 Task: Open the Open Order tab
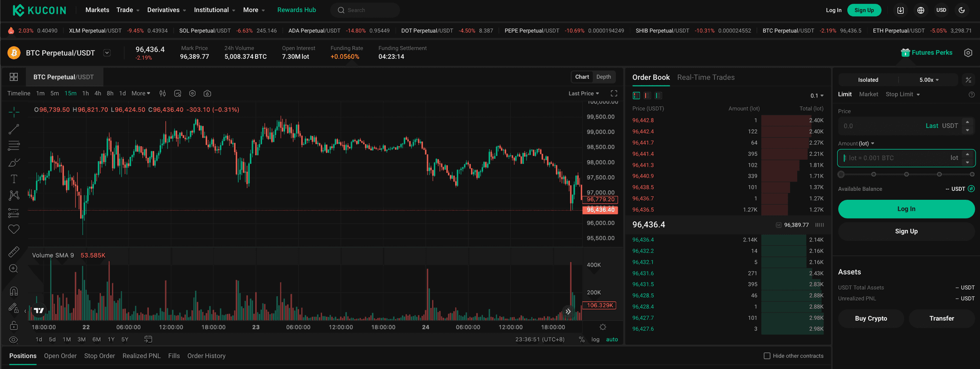coord(60,356)
